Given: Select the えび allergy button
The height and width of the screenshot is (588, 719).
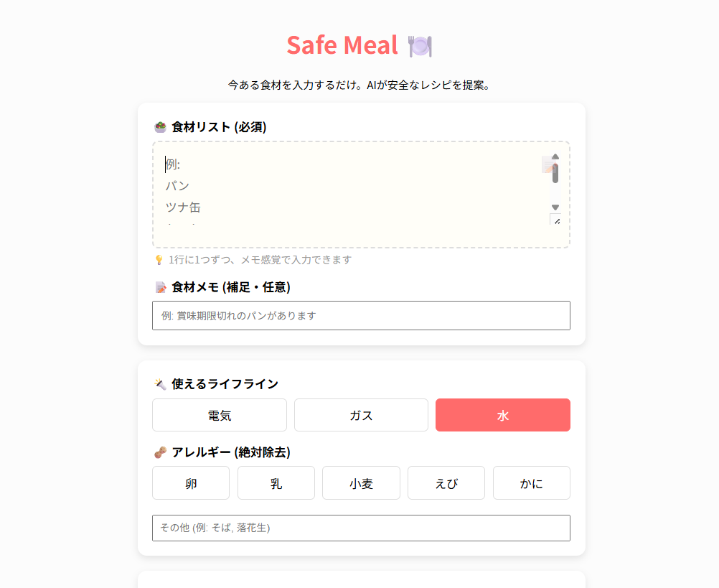Looking at the screenshot, I should click(446, 483).
